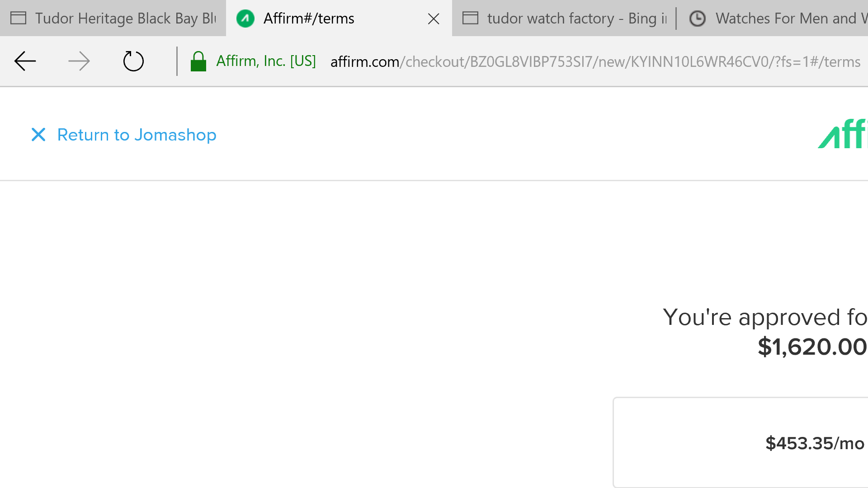The height and width of the screenshot is (488, 868).
Task: Click the clock icon on the Watches For Men tab
Action: [x=697, y=19]
